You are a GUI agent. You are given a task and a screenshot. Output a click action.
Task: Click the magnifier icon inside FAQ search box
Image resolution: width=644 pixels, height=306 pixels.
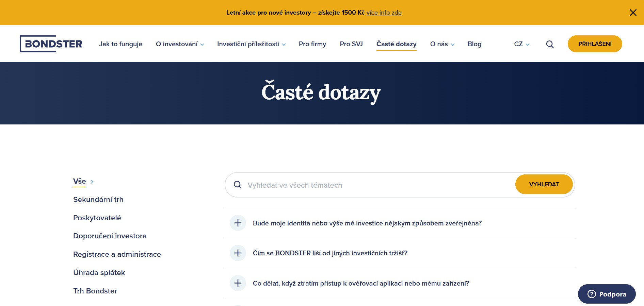238,185
